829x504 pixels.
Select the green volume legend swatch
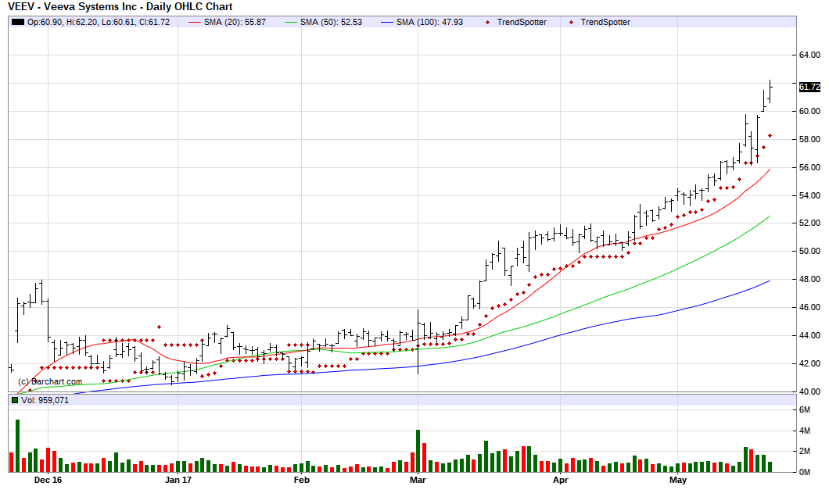pyautogui.click(x=15, y=400)
